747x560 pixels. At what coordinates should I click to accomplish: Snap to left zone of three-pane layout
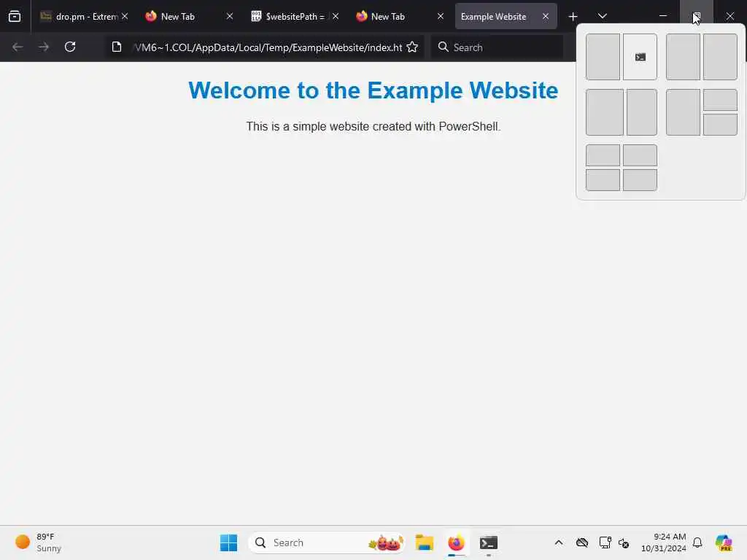click(683, 112)
